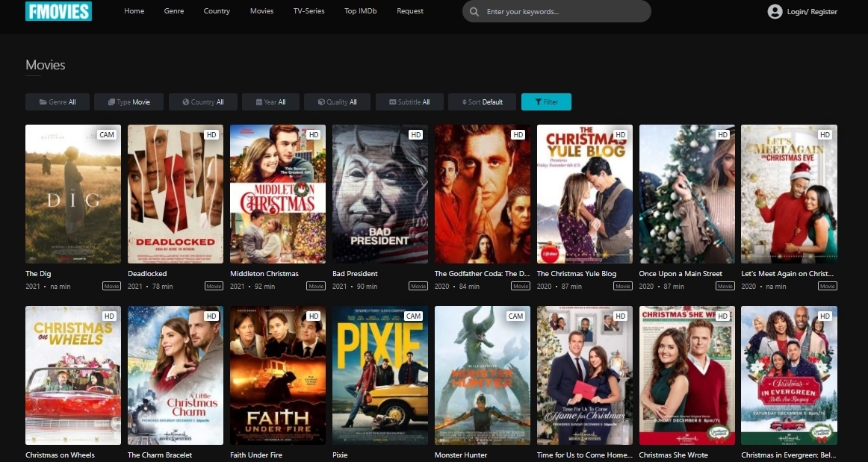Viewport: 868px width, 462px height.
Task: Click Movie tag under Once Upon a Main Street
Action: (725, 286)
